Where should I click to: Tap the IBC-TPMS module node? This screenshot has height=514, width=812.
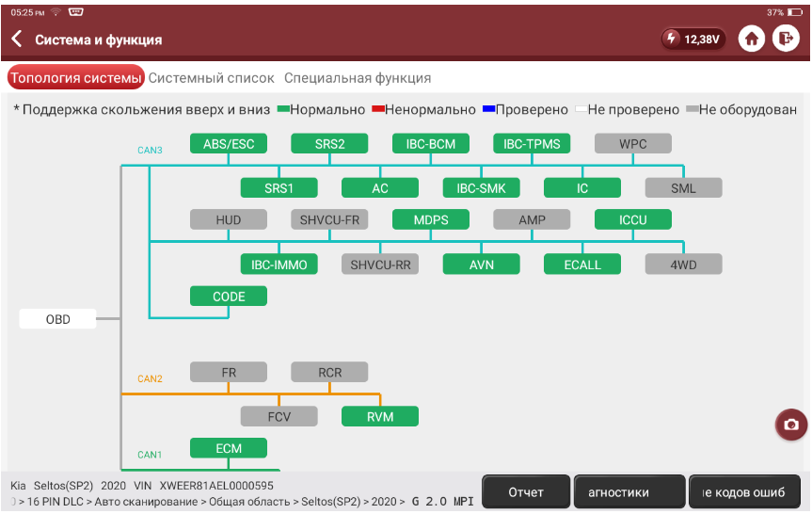pos(532,144)
